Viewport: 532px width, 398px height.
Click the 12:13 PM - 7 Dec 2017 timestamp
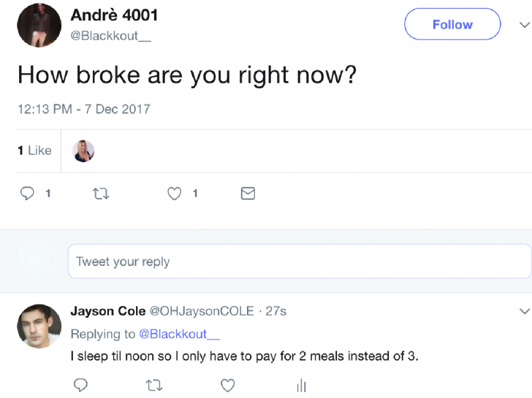tap(83, 109)
